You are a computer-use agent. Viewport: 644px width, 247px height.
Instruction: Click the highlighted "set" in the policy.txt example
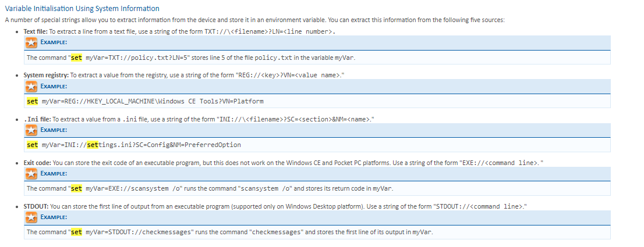(76, 58)
